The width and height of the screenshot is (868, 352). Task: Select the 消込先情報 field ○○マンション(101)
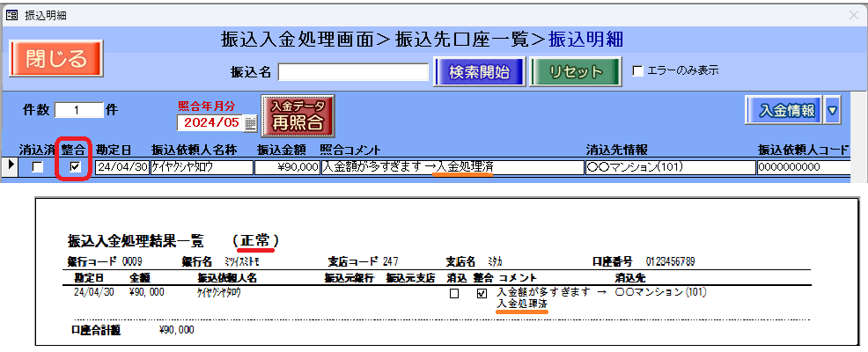coord(670,166)
